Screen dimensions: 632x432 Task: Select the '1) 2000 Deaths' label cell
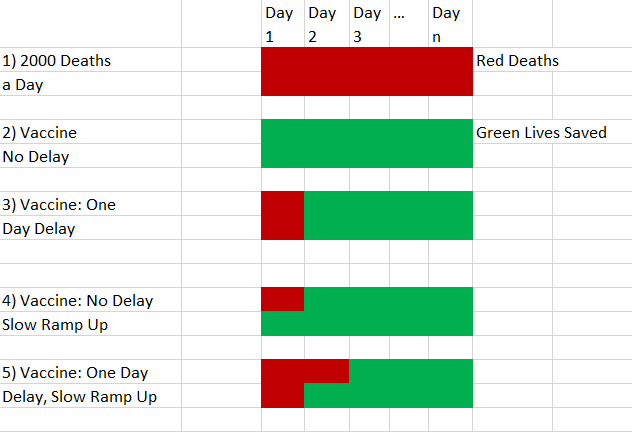coord(91,60)
